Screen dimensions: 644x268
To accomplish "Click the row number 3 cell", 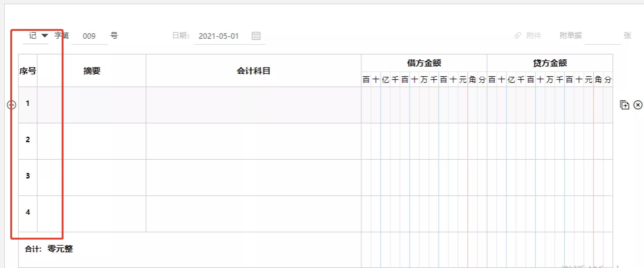I will tap(28, 178).
